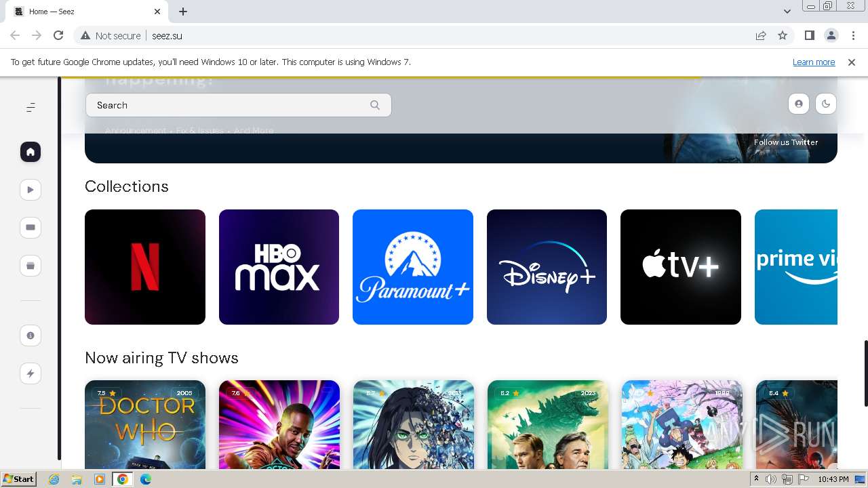Click the 10:43 PM taskbar clock
This screenshot has width=868, height=488.
click(833, 479)
